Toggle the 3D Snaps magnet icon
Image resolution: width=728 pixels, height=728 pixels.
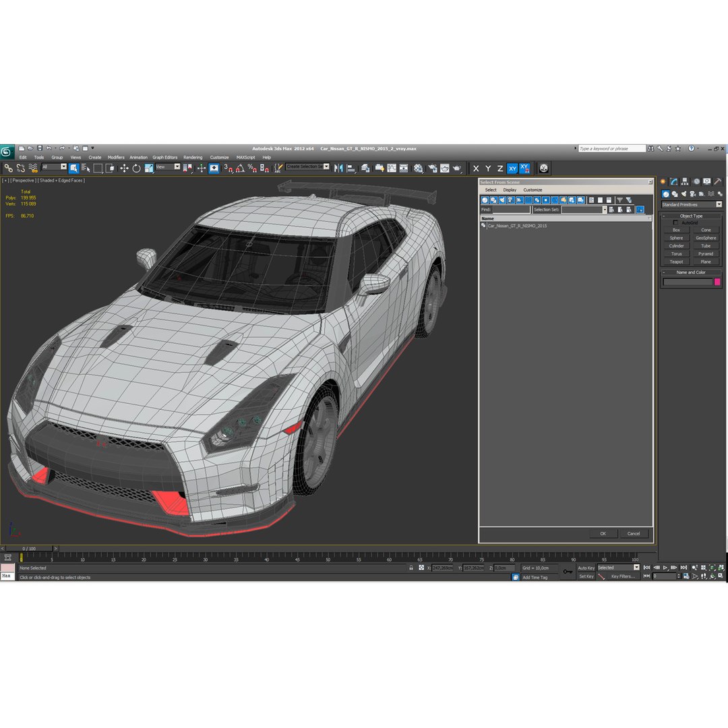228,169
